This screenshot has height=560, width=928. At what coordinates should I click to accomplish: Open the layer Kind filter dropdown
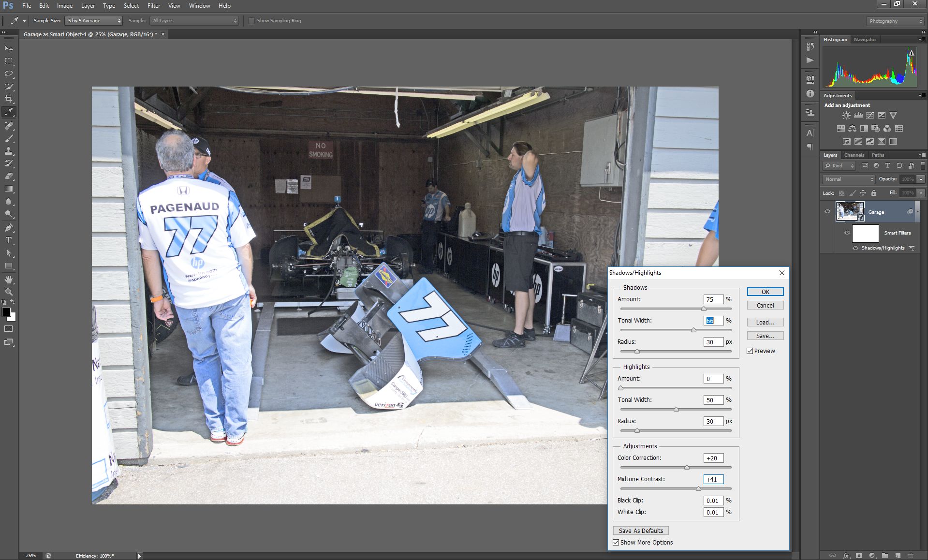(x=839, y=166)
